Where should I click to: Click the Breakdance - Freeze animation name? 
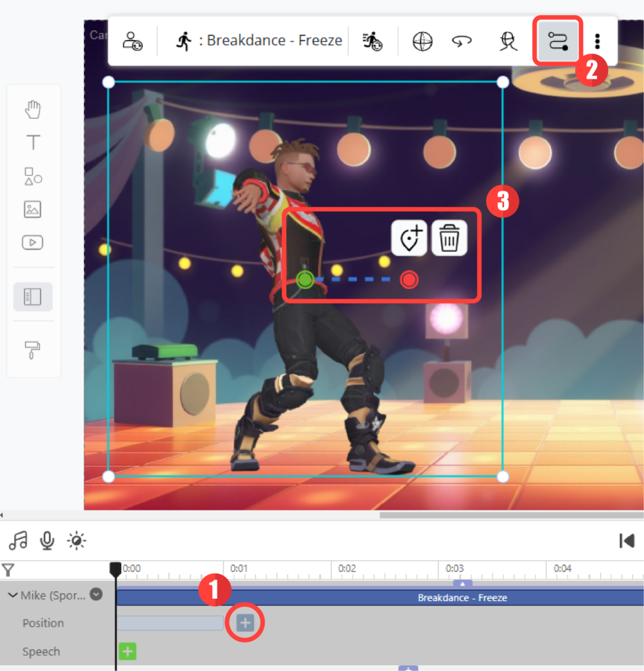tap(275, 41)
